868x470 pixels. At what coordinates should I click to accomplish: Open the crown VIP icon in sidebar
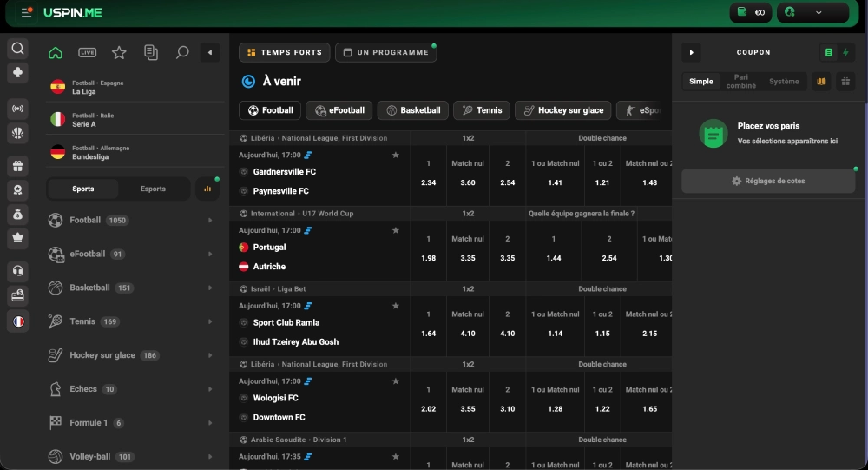[x=17, y=237]
